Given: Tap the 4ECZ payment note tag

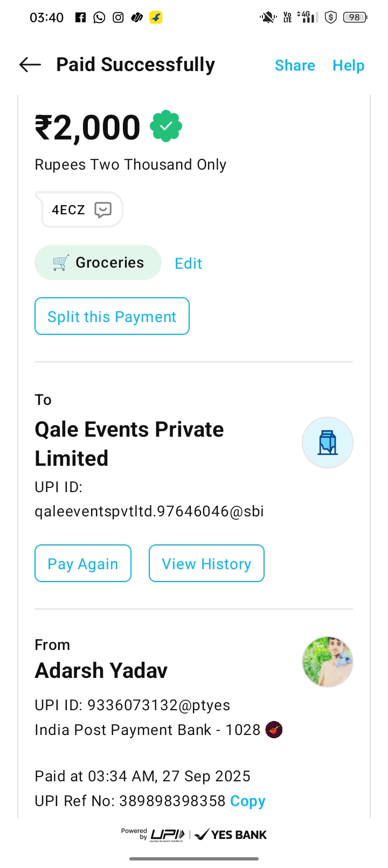Looking at the screenshot, I should pyautogui.click(x=68, y=209).
